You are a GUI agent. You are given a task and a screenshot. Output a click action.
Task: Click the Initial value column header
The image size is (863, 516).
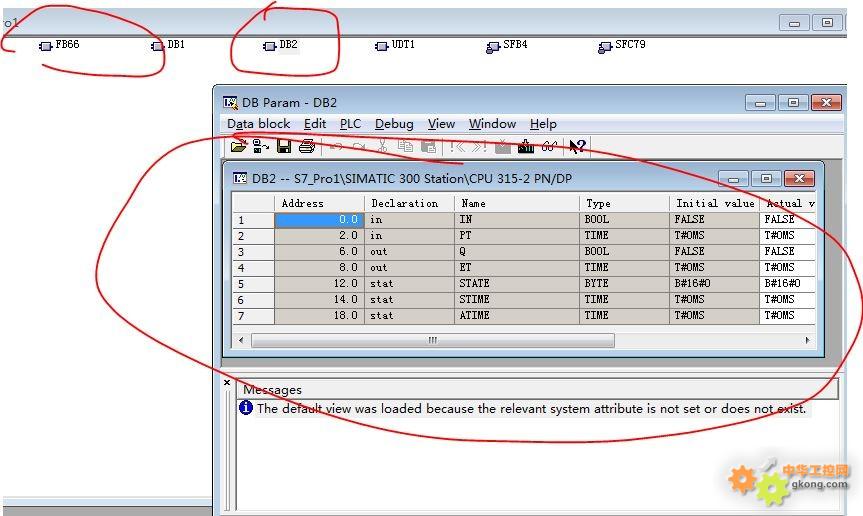pyautogui.click(x=714, y=204)
